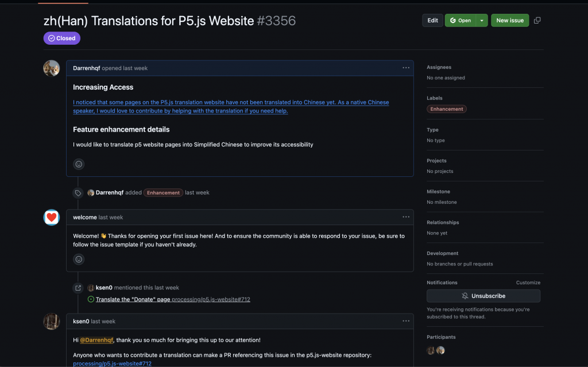Open the Assignees sidebar section

[439, 67]
